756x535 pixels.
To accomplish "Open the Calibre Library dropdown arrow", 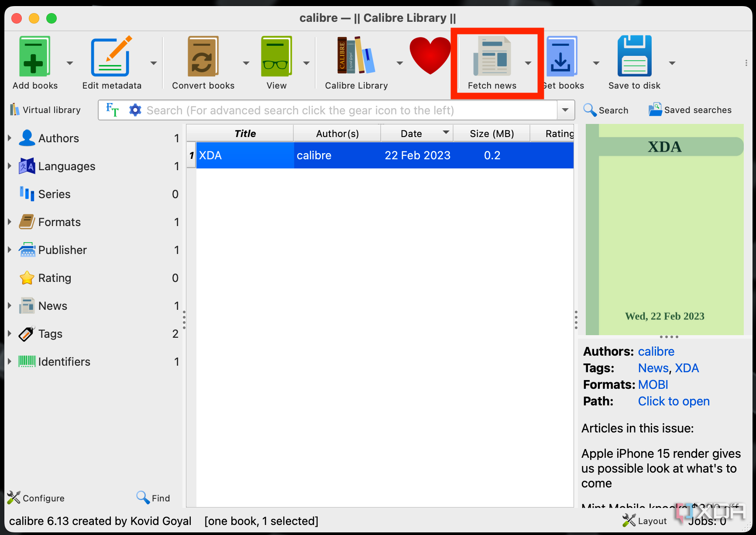I will [399, 63].
